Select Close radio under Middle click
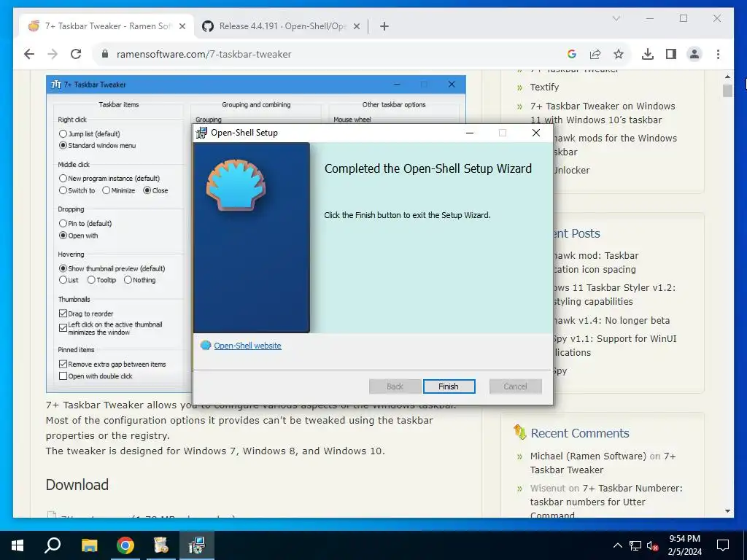The height and width of the screenshot is (560, 747). pyautogui.click(x=147, y=190)
